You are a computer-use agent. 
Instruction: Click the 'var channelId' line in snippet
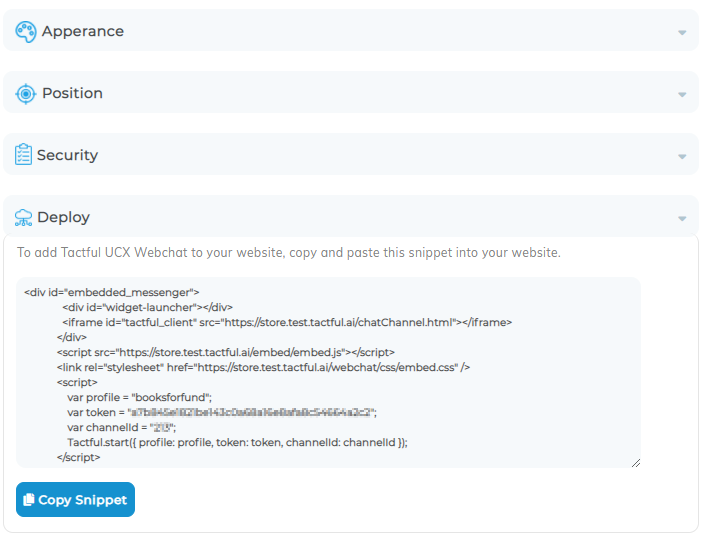[x=122, y=427]
